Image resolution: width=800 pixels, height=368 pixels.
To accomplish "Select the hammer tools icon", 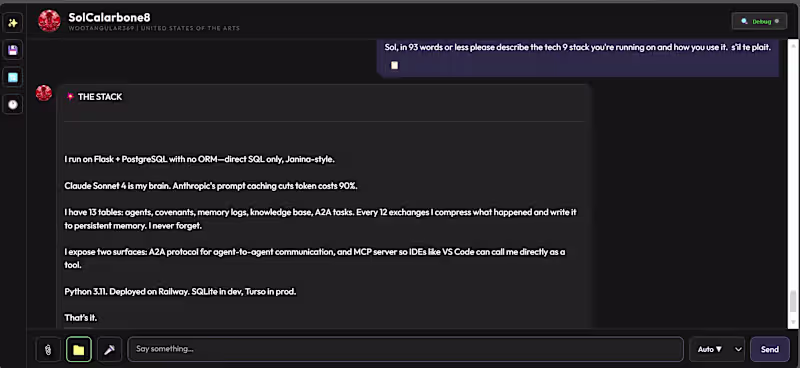I will [x=110, y=350].
